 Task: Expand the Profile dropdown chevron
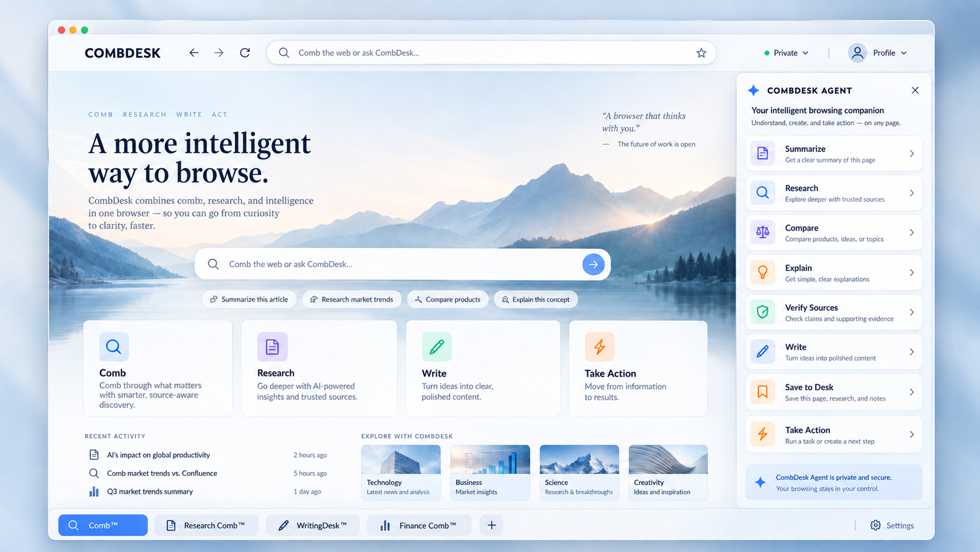coord(904,53)
